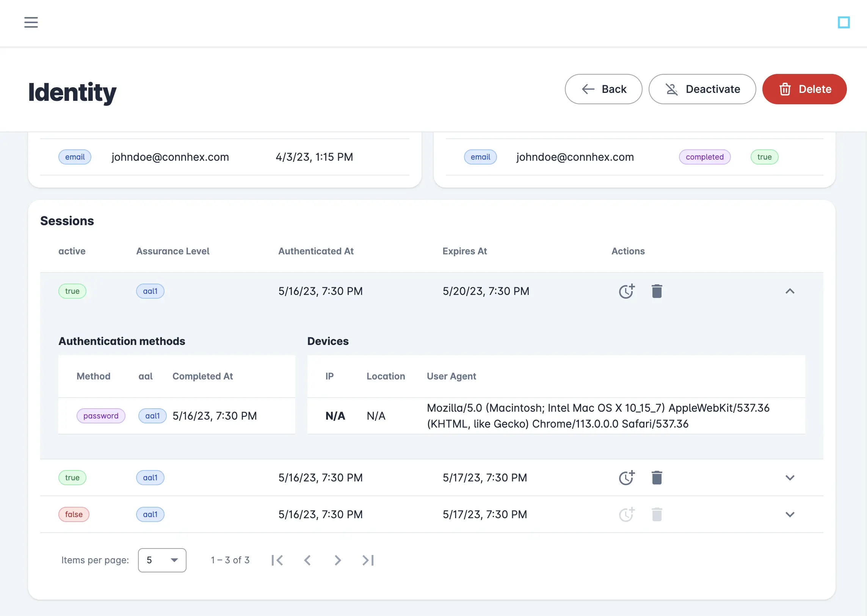Click the Back button
The width and height of the screenshot is (867, 616).
(x=604, y=89)
